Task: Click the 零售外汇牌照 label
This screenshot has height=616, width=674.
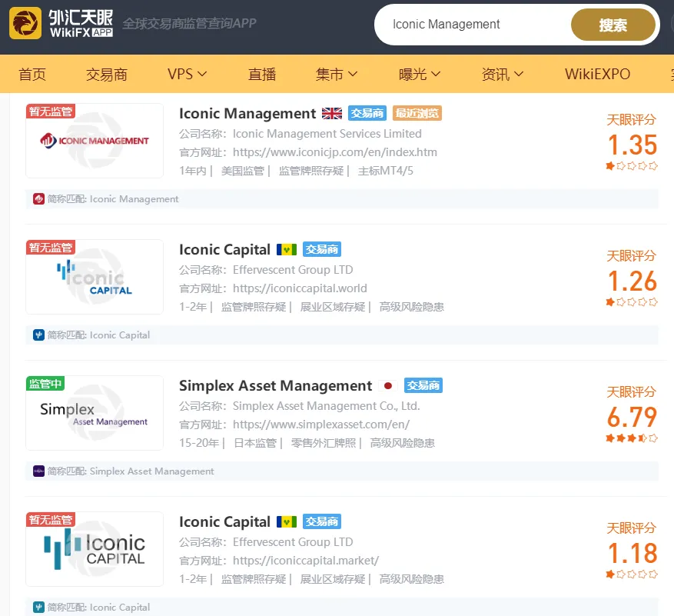Action: point(324,443)
